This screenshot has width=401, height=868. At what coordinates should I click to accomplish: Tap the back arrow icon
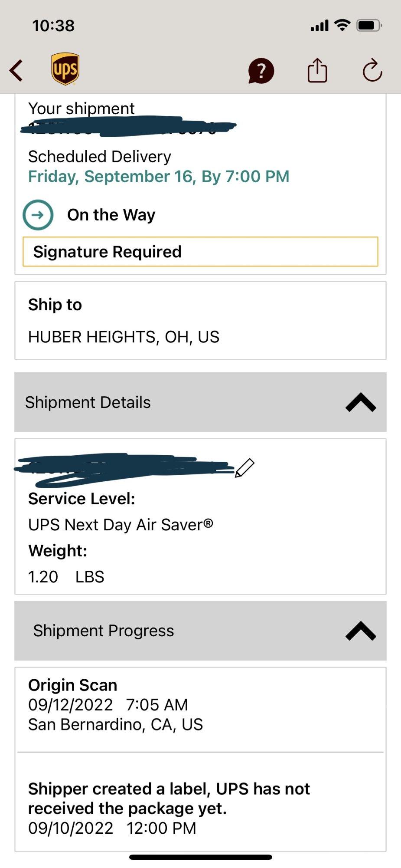[x=16, y=71]
